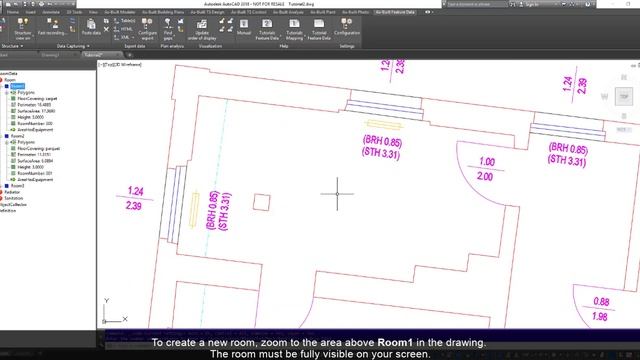Open the Help question mark icon
Viewport: 640px width, 360px height.
[588, 4]
